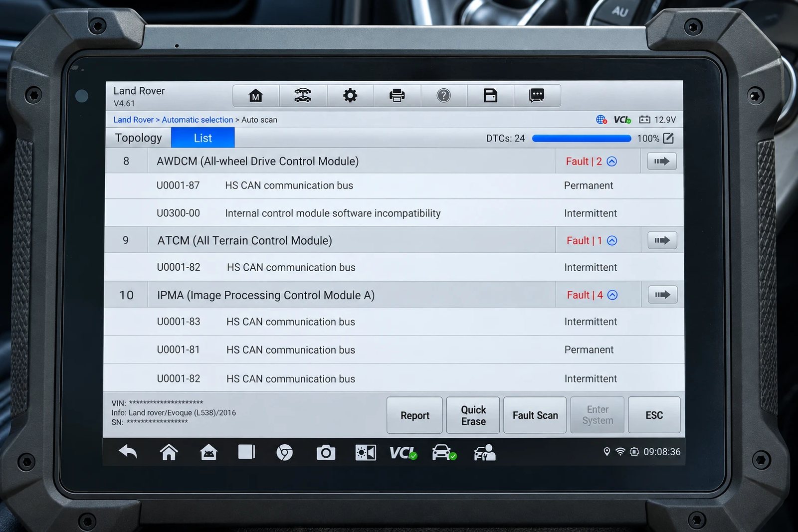Screen dimensions: 798x532
Task: Open brightness and volume icon
Action: click(x=366, y=453)
